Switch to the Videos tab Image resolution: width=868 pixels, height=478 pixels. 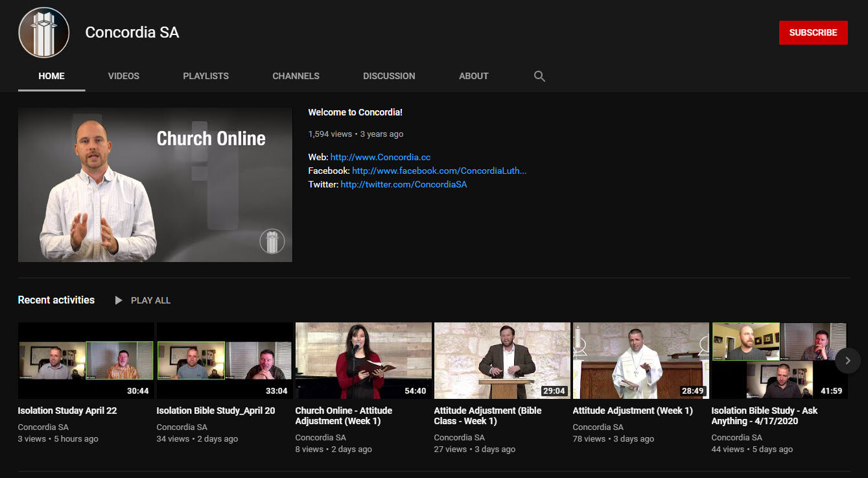point(124,76)
